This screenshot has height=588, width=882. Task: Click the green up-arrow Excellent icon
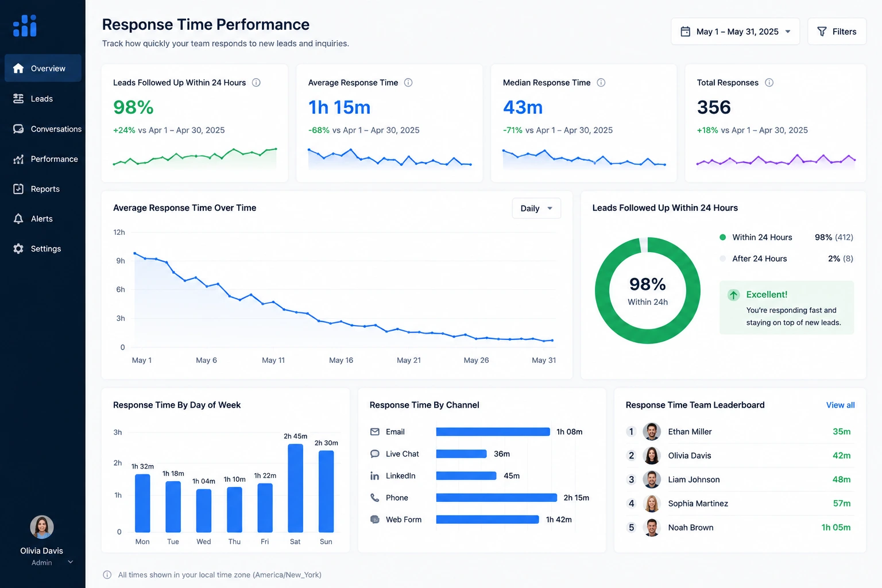(733, 295)
